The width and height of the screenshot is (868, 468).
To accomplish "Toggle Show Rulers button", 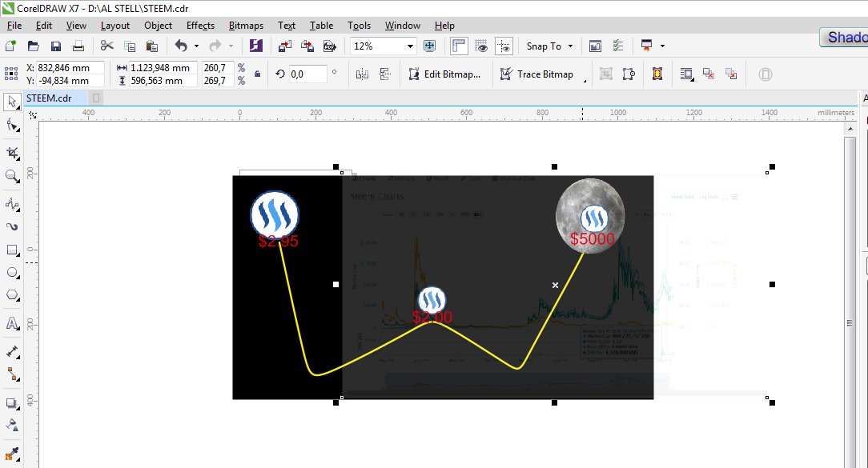I will (459, 46).
